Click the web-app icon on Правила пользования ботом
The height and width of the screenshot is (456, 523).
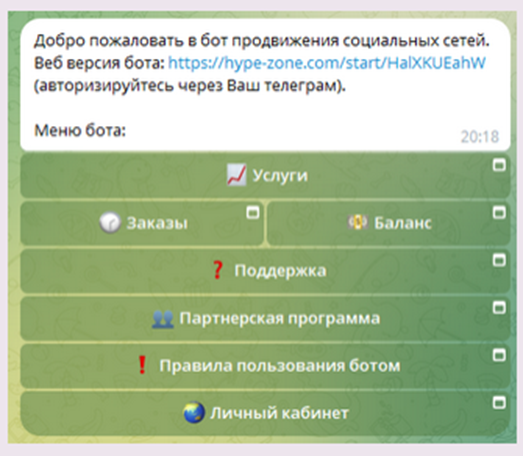(499, 356)
